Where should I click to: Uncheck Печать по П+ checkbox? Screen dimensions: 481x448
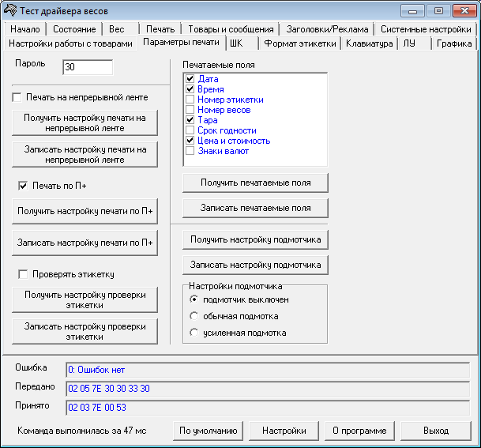[x=23, y=186]
